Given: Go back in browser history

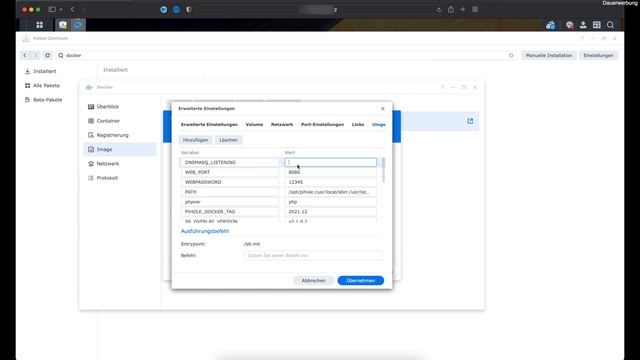Looking at the screenshot, I should pos(72,9).
